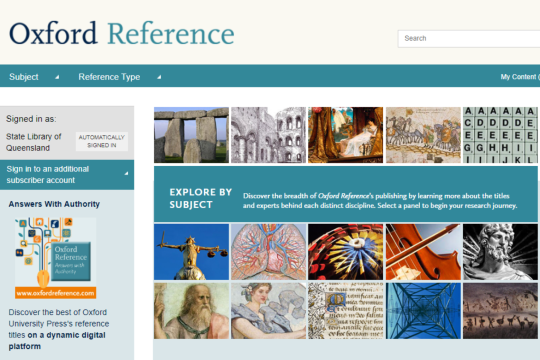The height and width of the screenshot is (360, 540).
Task: Click the State Library of Queensland text
Action: pyautogui.click(x=33, y=142)
